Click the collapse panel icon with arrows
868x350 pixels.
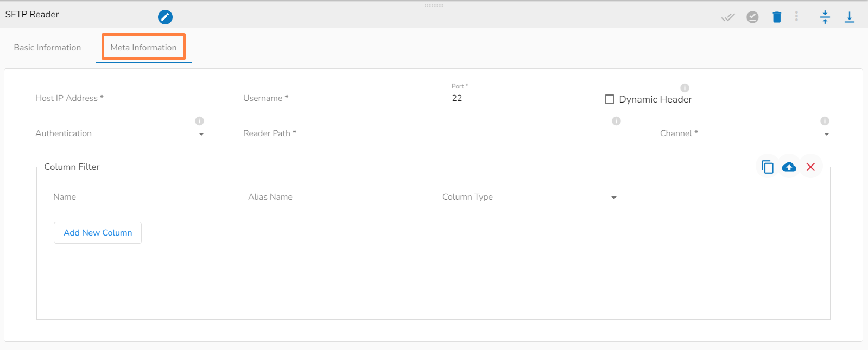point(825,17)
